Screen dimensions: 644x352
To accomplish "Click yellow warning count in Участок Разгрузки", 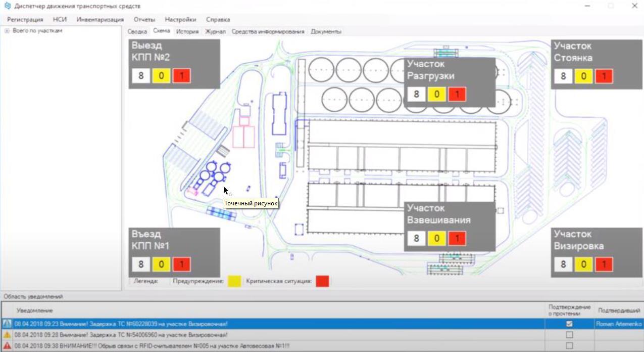I will tap(437, 95).
